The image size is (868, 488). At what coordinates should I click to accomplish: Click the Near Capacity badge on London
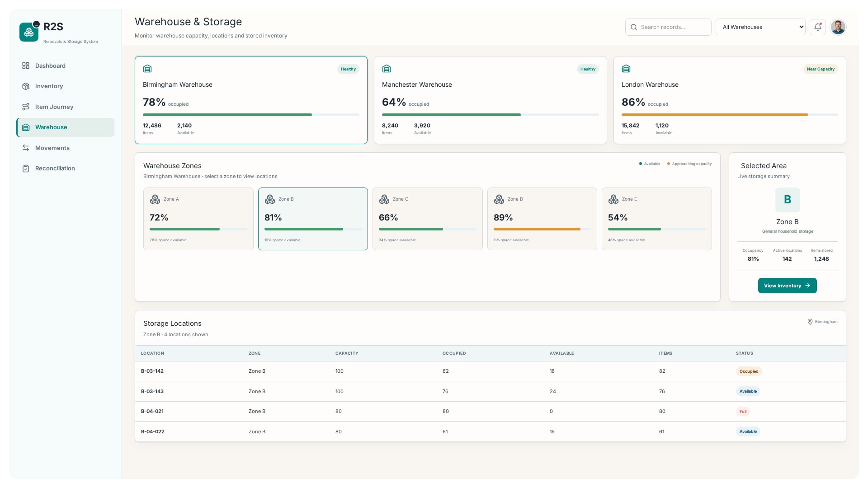[821, 69]
